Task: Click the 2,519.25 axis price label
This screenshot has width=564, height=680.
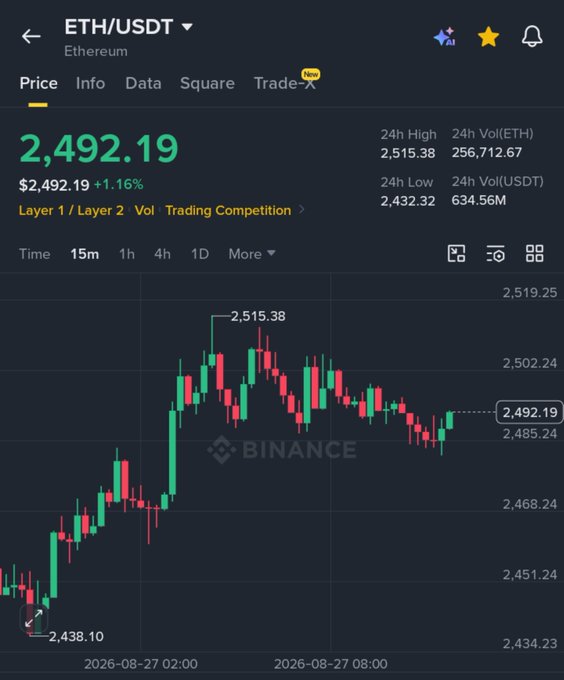Action: 530,293
